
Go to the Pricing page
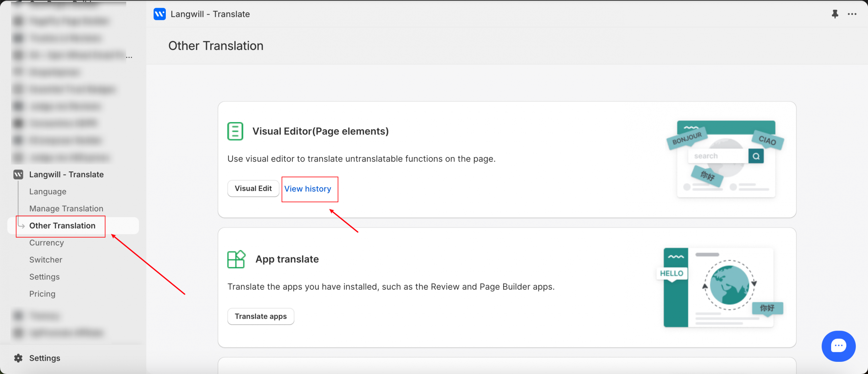[42, 294]
